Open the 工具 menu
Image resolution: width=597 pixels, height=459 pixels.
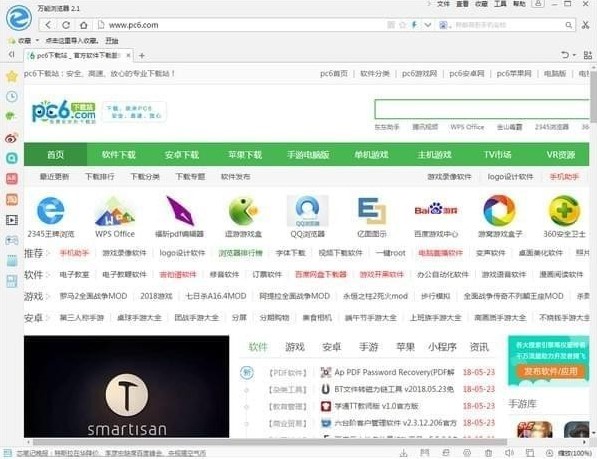tap(500, 4)
